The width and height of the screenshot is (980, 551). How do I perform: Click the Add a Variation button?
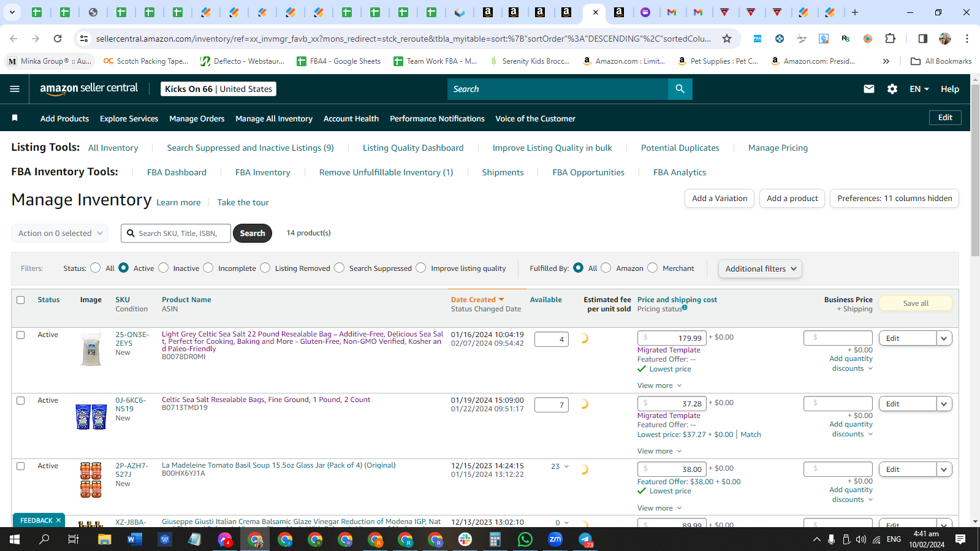click(720, 199)
